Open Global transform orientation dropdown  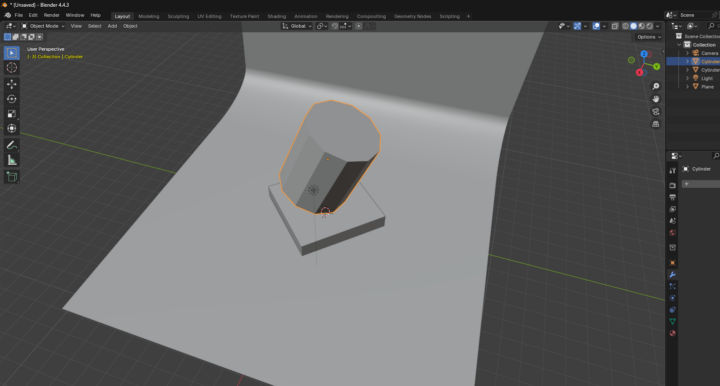(297, 26)
